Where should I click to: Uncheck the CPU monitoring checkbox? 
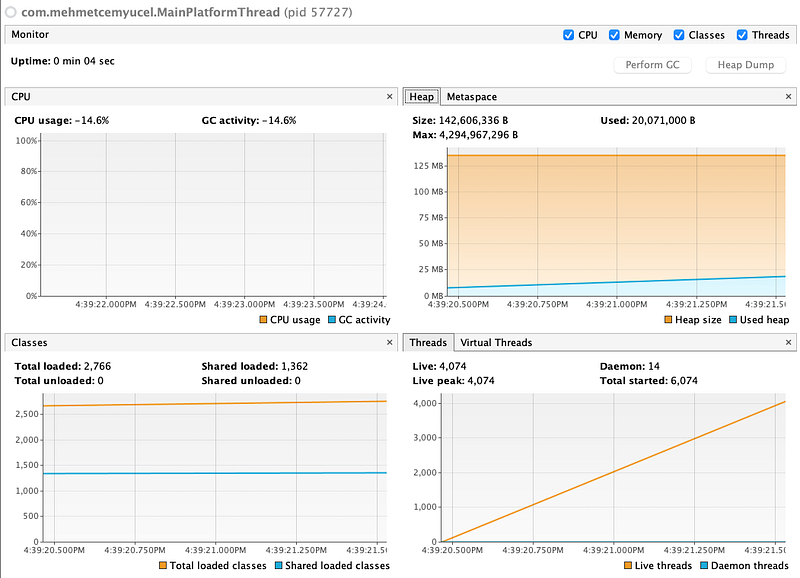click(x=570, y=34)
